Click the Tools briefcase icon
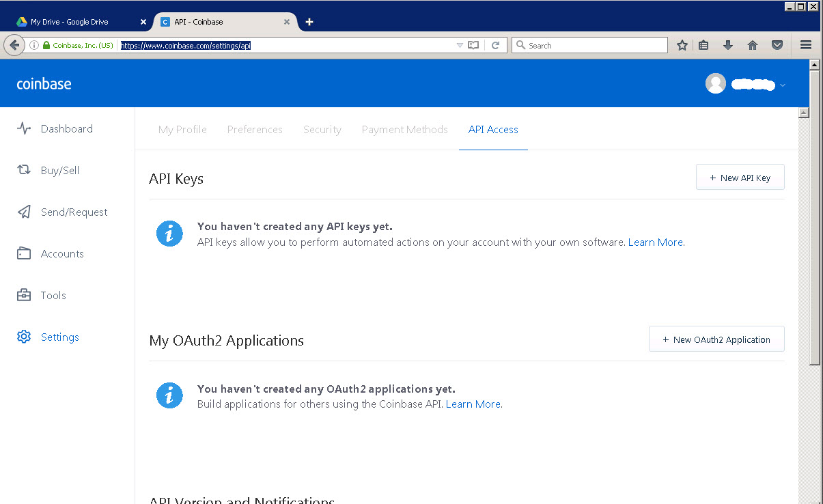The width and height of the screenshot is (823, 504). pos(24,295)
